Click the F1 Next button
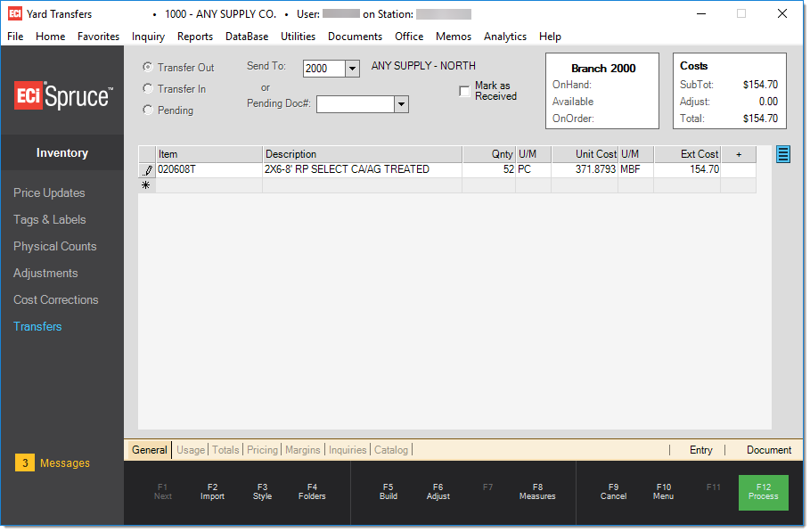 163,494
